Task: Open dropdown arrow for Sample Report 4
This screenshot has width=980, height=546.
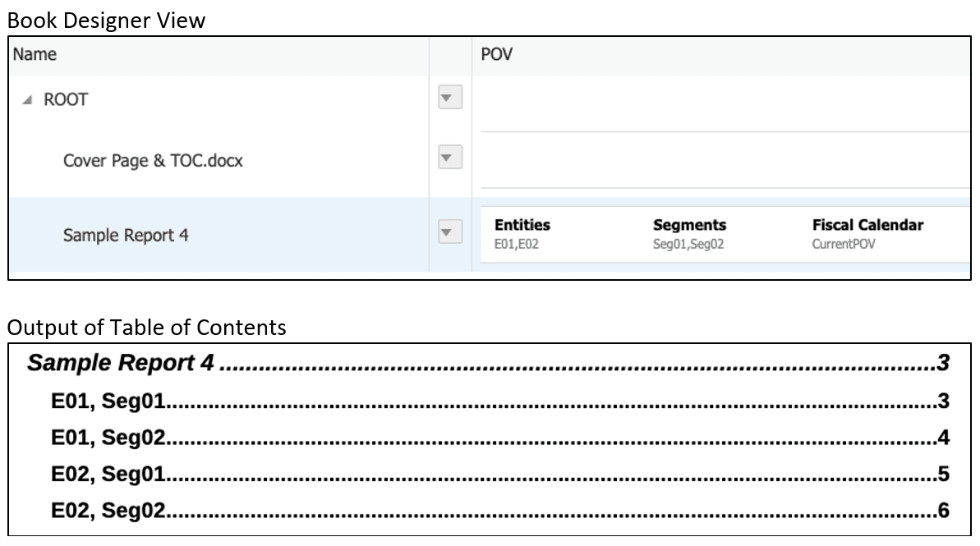Action: [x=447, y=234]
